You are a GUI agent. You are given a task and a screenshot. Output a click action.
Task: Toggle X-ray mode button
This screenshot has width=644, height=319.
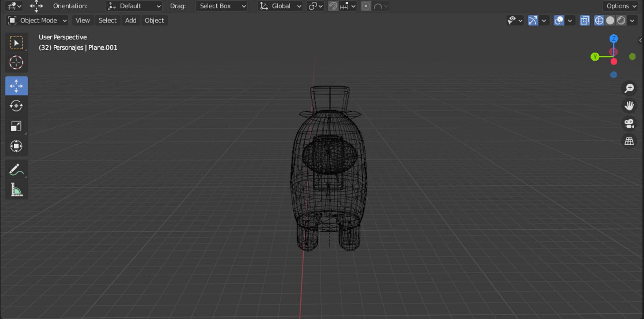tap(585, 20)
